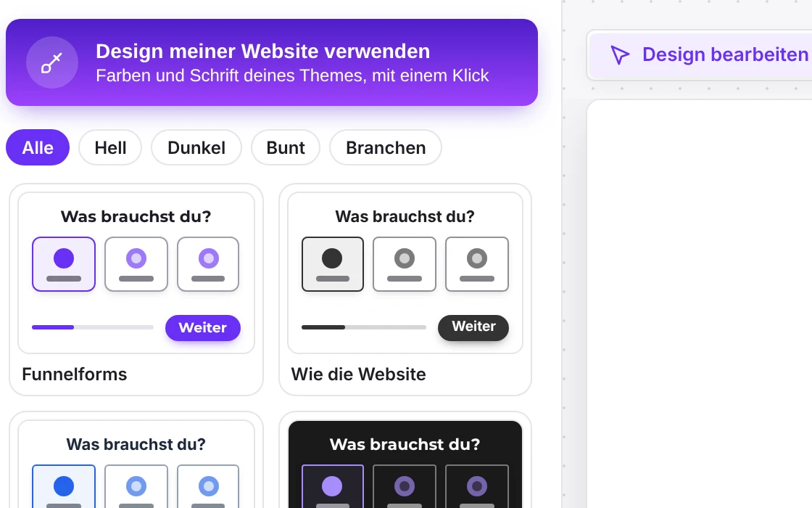The height and width of the screenshot is (508, 812).
Task: Open the Branchen filter
Action: (x=386, y=148)
